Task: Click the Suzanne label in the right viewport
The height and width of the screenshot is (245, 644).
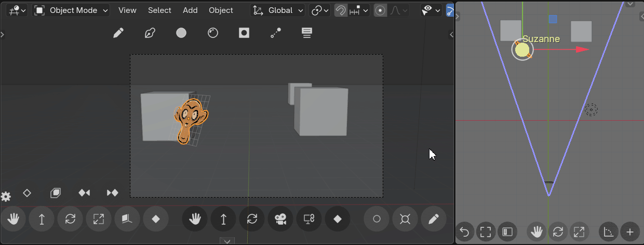Action: 541,39
